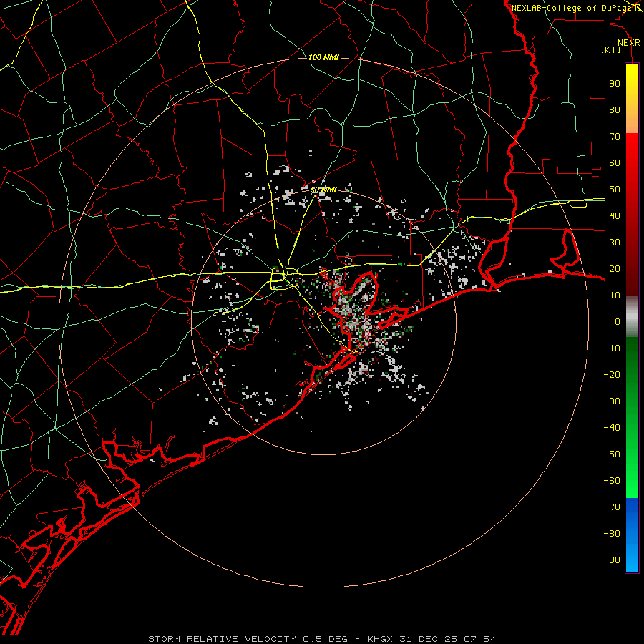The height and width of the screenshot is (644, 644).
Task: Click the "NEXR" label above the legend
Action: point(629,43)
